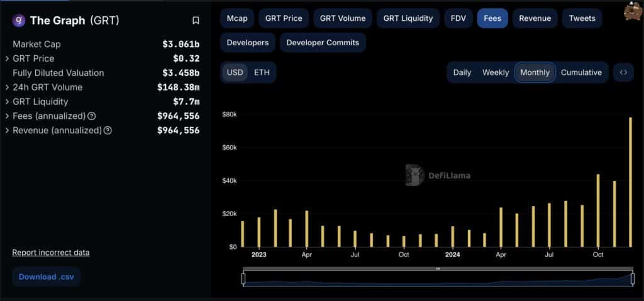This screenshot has height=301, width=644.
Task: Click the left handle of range slider
Action: pyautogui.click(x=243, y=279)
